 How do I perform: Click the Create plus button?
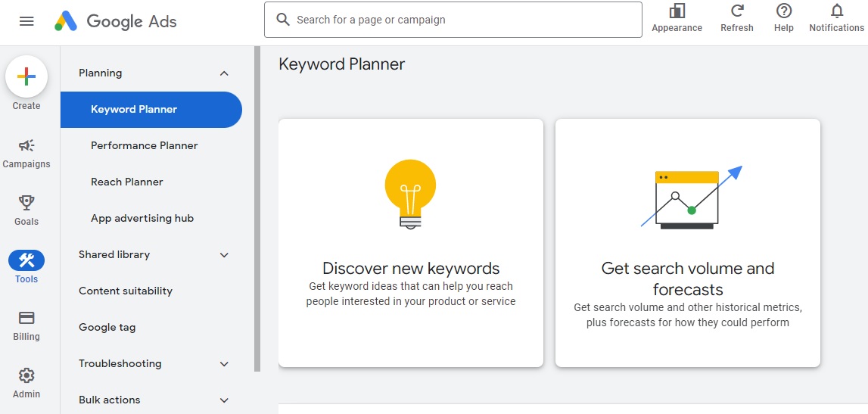click(x=26, y=76)
